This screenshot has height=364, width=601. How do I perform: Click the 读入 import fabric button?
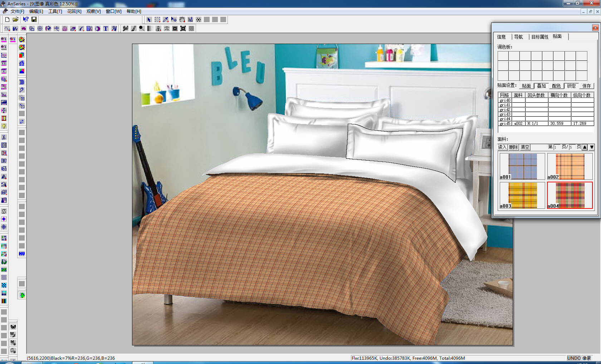(x=502, y=147)
